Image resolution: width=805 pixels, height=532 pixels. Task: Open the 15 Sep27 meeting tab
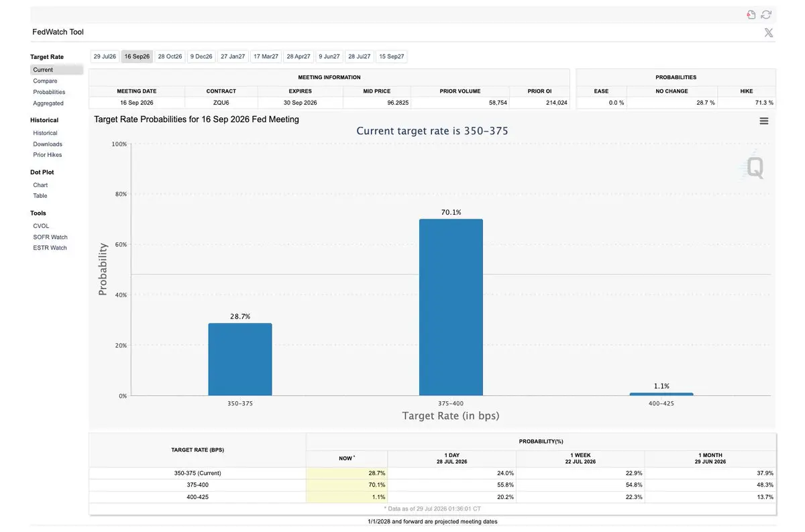click(392, 57)
